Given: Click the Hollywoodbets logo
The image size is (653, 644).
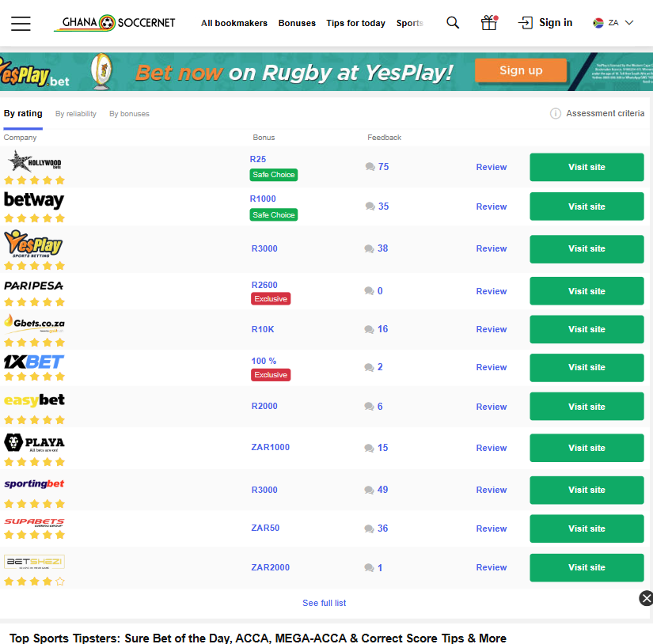Looking at the screenshot, I should (35, 161).
